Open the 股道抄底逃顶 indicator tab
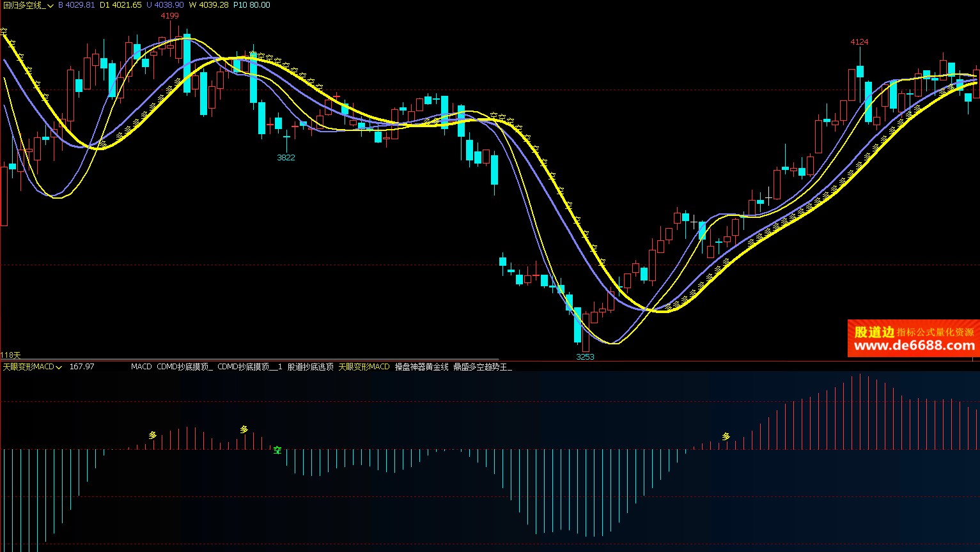980x552 pixels. (310, 367)
